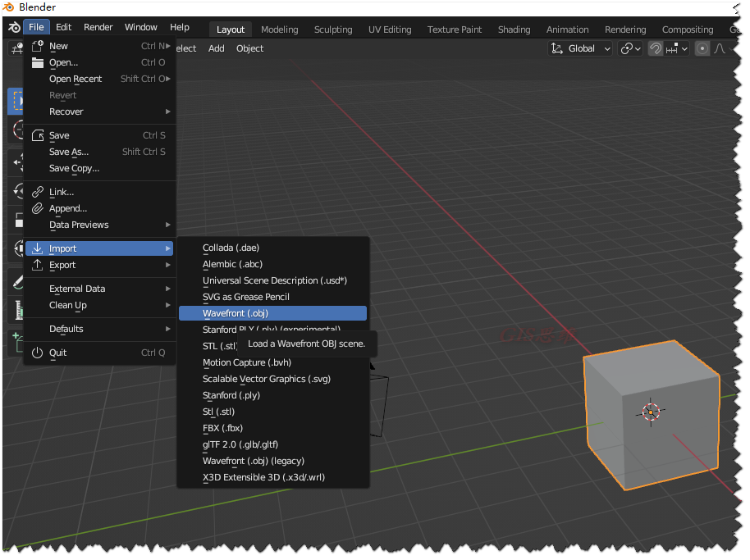Toggle proportional editing circle button
750x560 pixels.
point(702,48)
